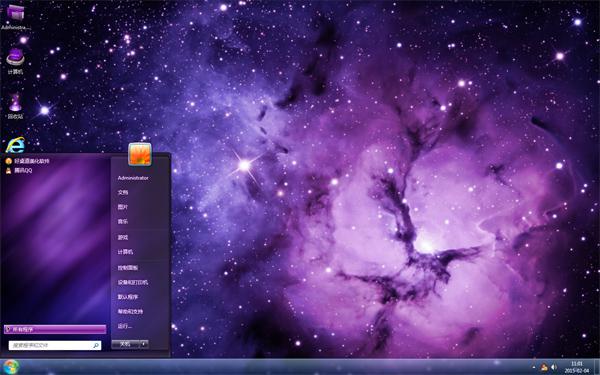The height and width of the screenshot is (375, 600).
Task: Open 计算机 in the Start menu list
Action: [125, 252]
